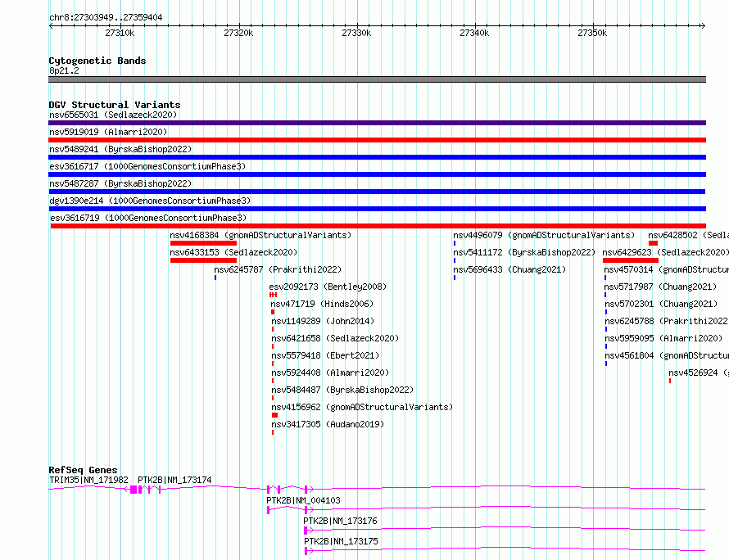Screen dimensions: 729x560
Task: Select the red bar under nsv4168384
Action: tap(203, 243)
